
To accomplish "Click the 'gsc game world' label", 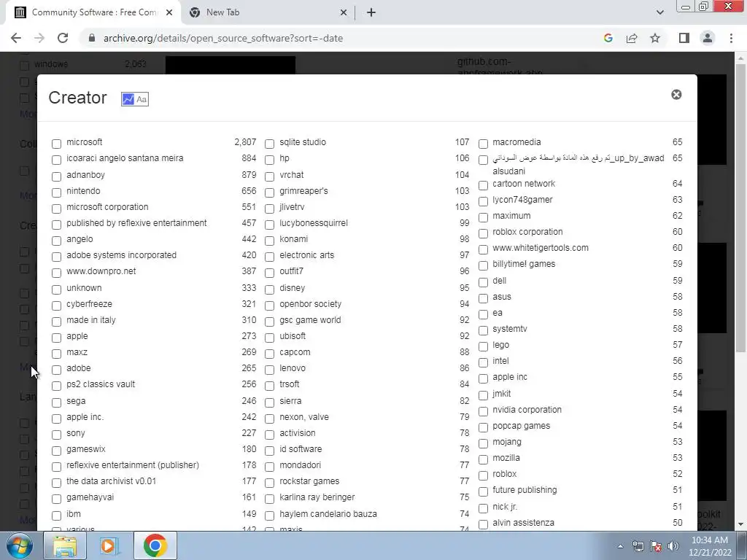I will pos(310,320).
